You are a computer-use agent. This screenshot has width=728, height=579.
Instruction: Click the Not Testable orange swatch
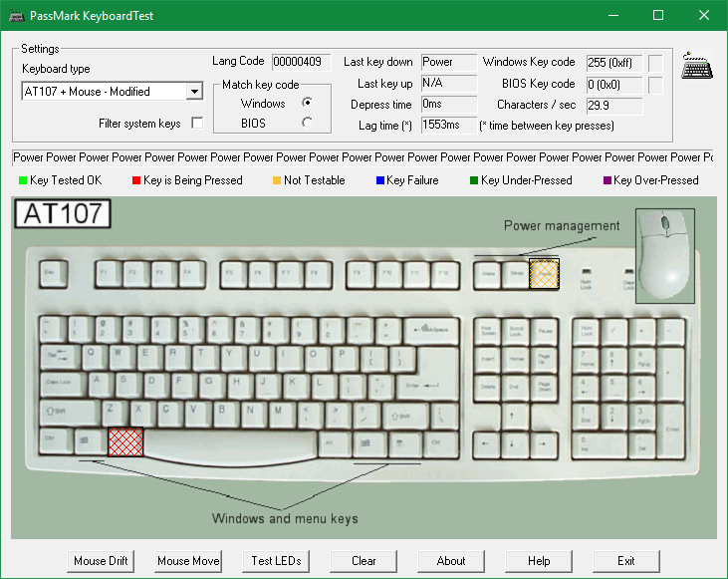(x=277, y=180)
